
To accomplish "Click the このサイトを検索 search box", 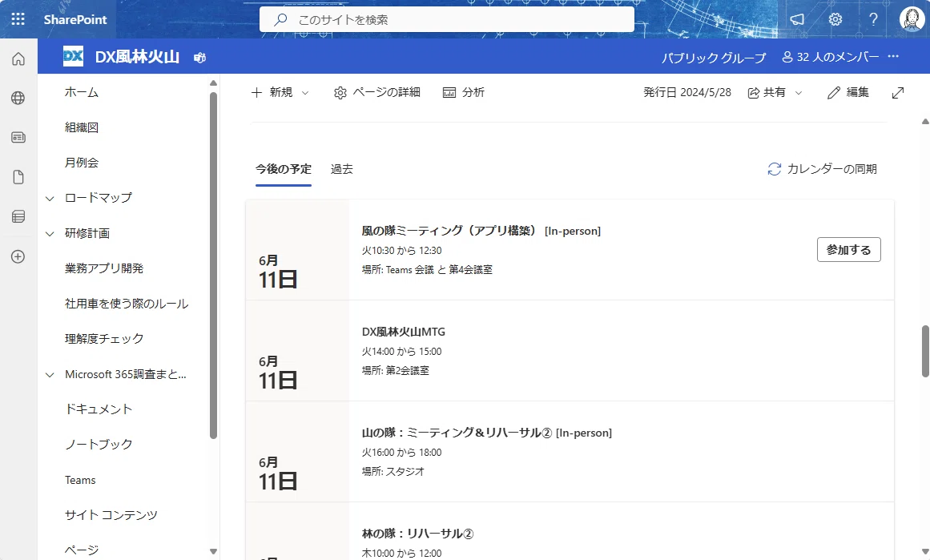I will click(x=447, y=19).
